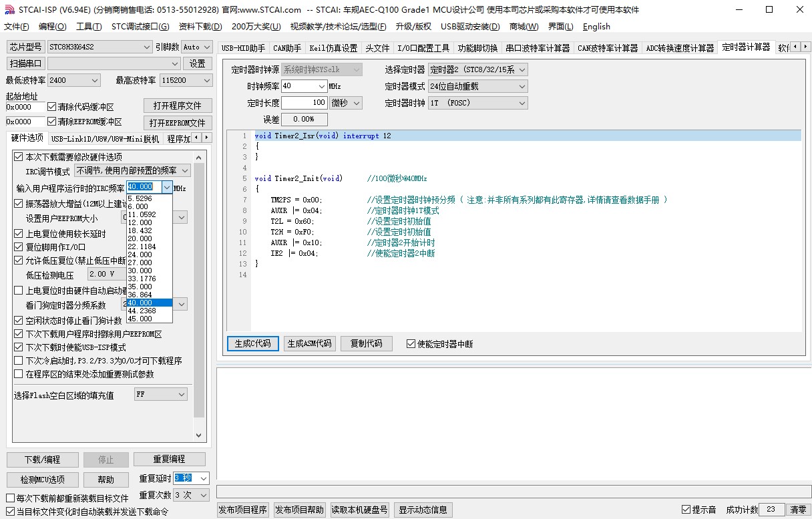812x519 pixels.
Task: Switch to the 串口波特率计算器 tab
Action: pyautogui.click(x=538, y=48)
